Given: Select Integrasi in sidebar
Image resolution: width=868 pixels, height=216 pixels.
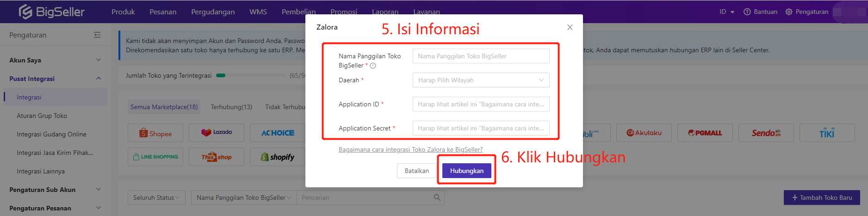Looking at the screenshot, I should 56,97.
